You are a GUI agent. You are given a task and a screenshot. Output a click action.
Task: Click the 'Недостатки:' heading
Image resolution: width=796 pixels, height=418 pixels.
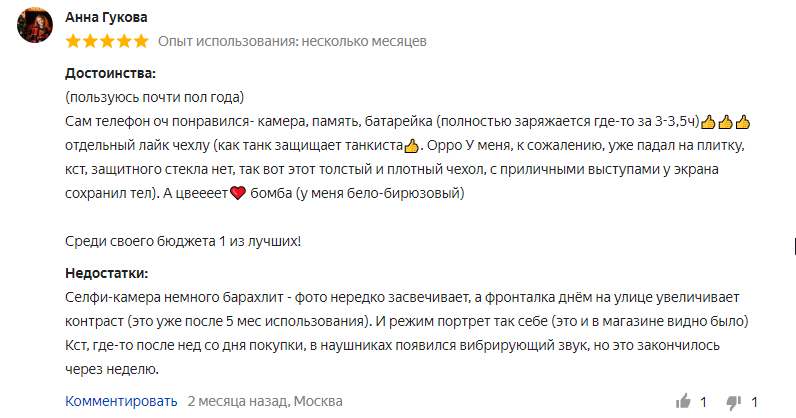click(107, 273)
